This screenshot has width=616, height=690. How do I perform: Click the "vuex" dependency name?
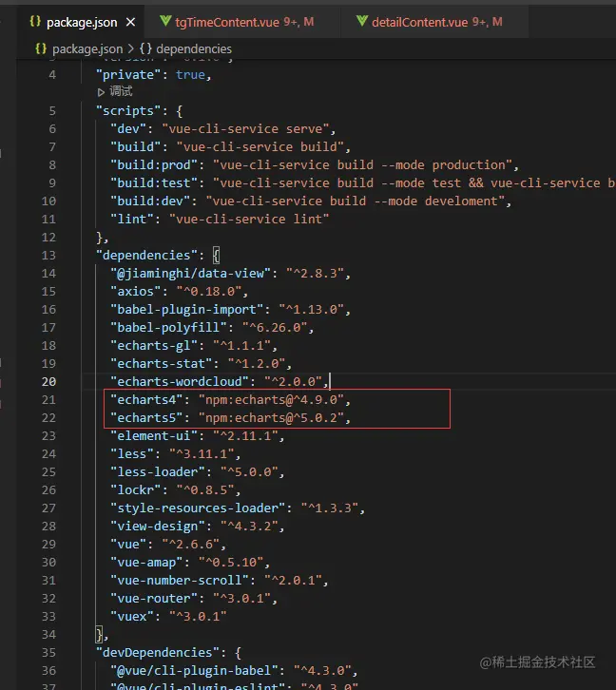click(132, 616)
